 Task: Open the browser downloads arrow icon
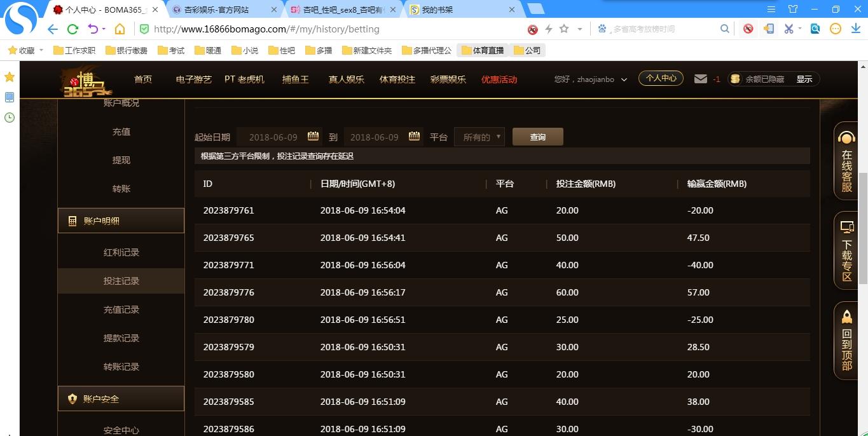click(x=855, y=29)
